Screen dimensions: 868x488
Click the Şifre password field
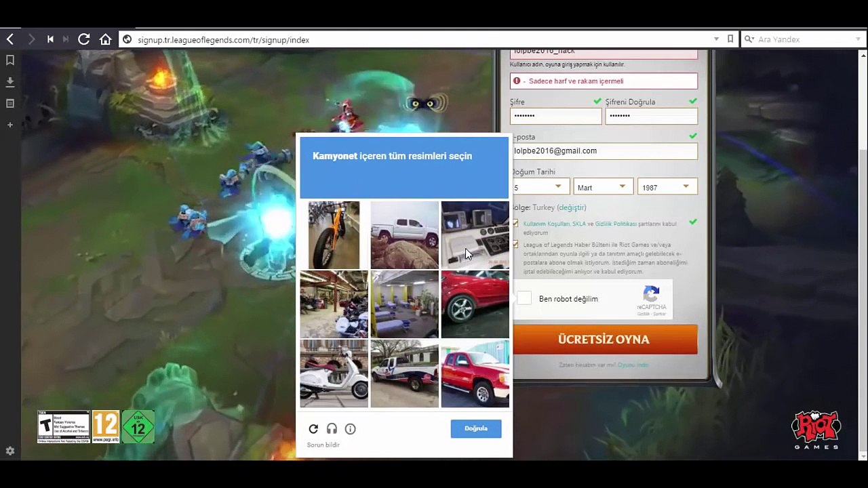tap(555, 116)
